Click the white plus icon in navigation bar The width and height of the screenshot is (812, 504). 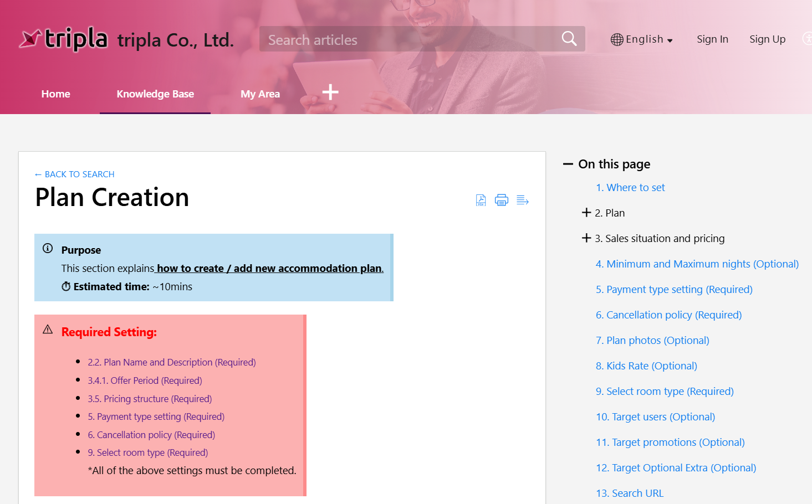[x=330, y=92]
